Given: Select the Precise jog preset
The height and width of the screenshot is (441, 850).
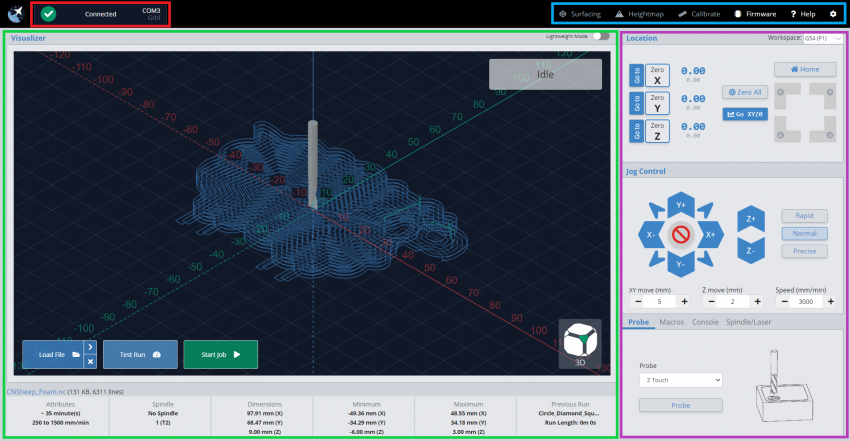Looking at the screenshot, I should 804,251.
